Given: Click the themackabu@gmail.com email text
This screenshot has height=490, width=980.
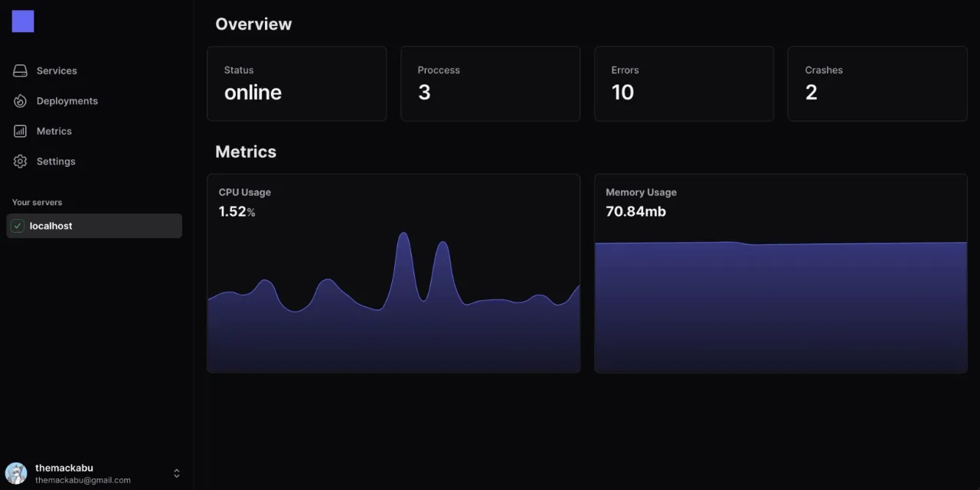Looking at the screenshot, I should [x=83, y=480].
